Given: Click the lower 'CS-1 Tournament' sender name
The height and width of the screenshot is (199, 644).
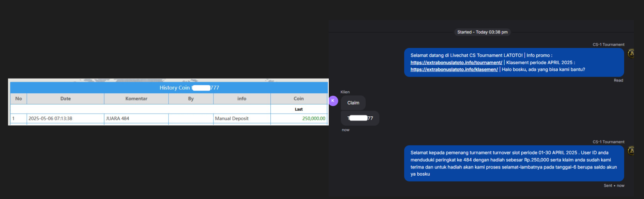Looking at the screenshot, I should pyautogui.click(x=608, y=142).
